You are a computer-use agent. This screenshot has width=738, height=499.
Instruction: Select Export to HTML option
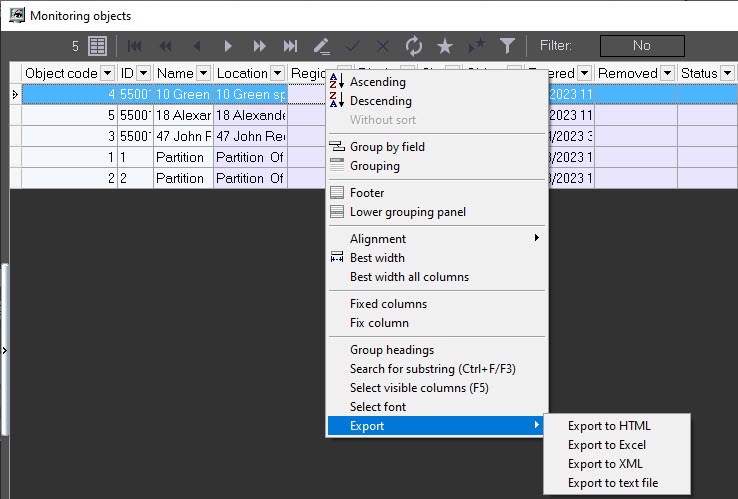(609, 426)
